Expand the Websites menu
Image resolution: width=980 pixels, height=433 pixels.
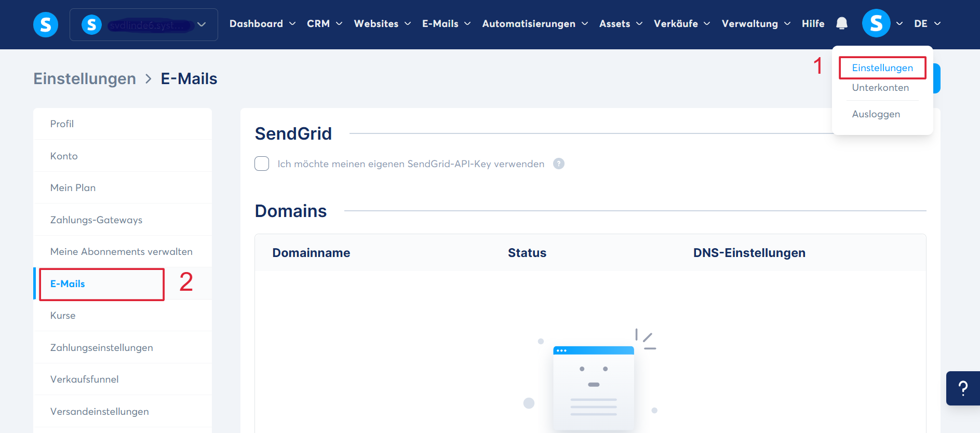tap(382, 24)
